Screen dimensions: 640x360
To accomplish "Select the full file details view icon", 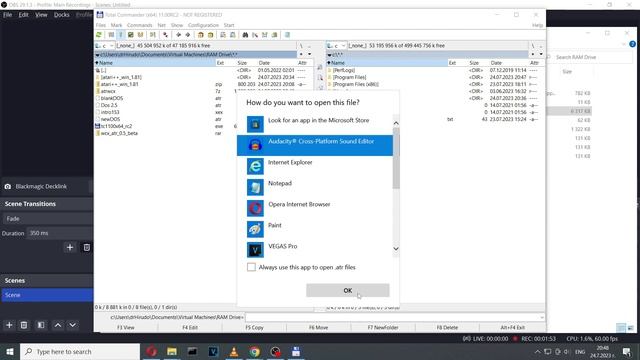I will point(120,35).
